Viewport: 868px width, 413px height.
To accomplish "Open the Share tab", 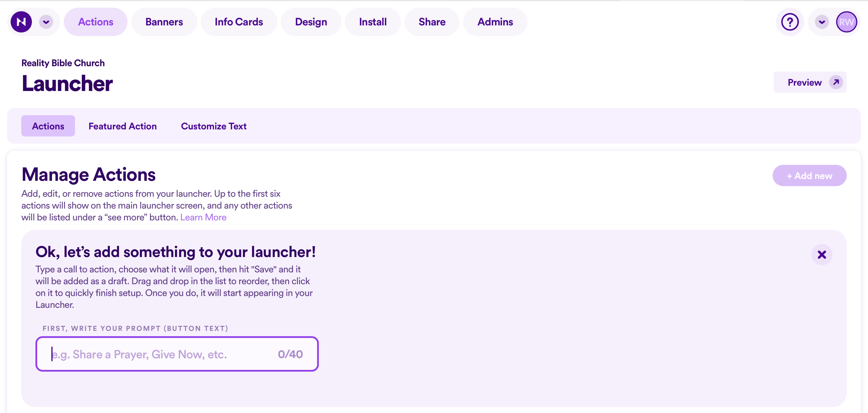I will coord(432,22).
